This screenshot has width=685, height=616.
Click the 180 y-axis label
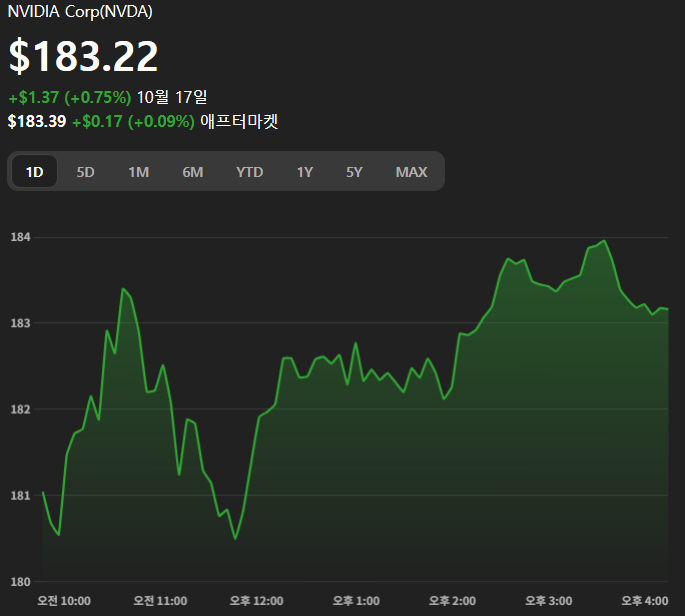21,582
